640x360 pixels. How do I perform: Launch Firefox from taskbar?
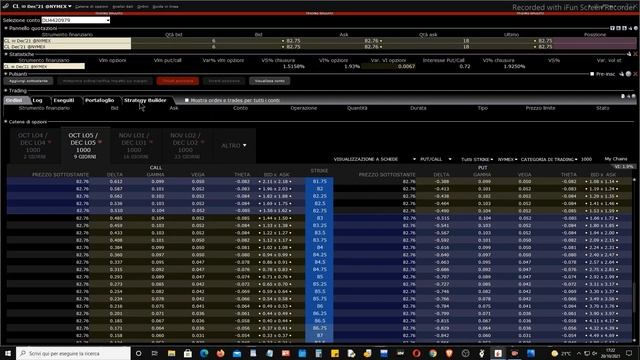point(220,353)
